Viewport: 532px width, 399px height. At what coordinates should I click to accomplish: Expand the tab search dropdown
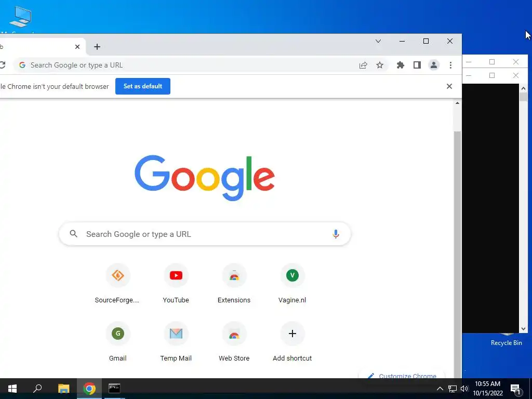[x=378, y=41]
